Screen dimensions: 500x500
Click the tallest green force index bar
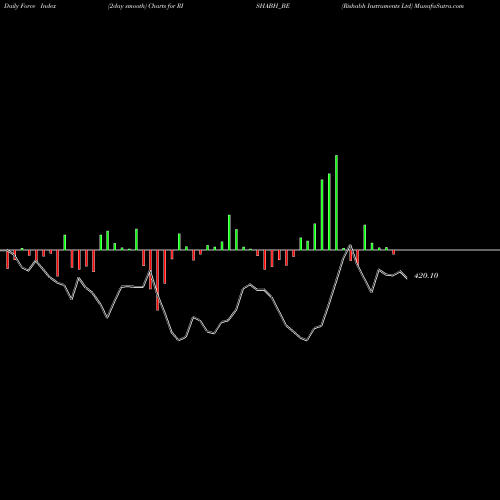tap(336, 202)
